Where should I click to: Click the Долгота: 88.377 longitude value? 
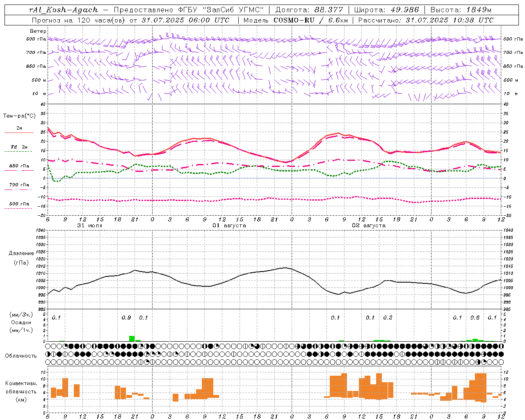pyautogui.click(x=309, y=10)
